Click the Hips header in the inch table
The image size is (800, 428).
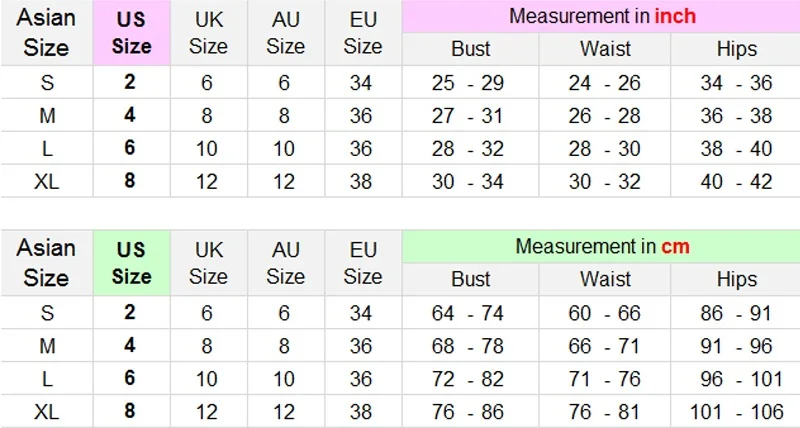[x=736, y=49]
